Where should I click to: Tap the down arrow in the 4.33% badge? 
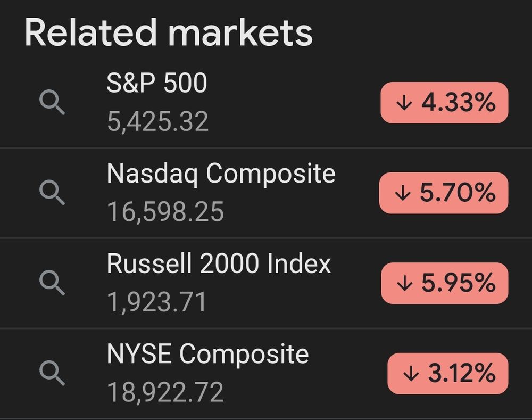(404, 103)
